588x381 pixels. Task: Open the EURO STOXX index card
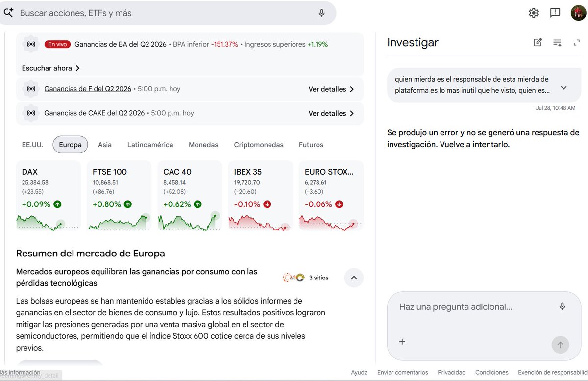331,196
